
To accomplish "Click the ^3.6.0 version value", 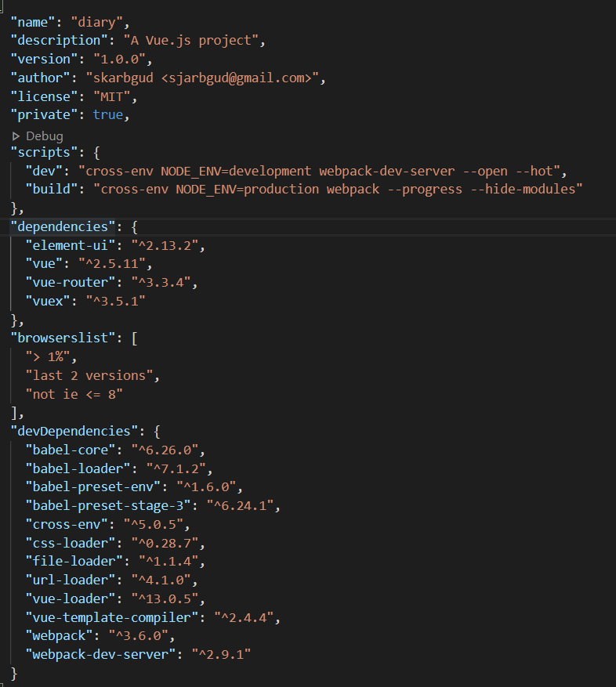I will (139, 636).
